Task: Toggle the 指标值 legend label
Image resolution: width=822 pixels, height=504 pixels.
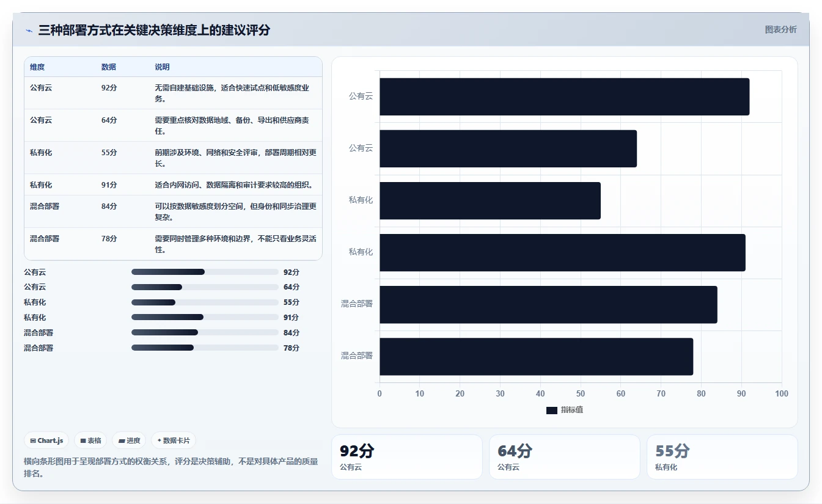Action: [572, 410]
